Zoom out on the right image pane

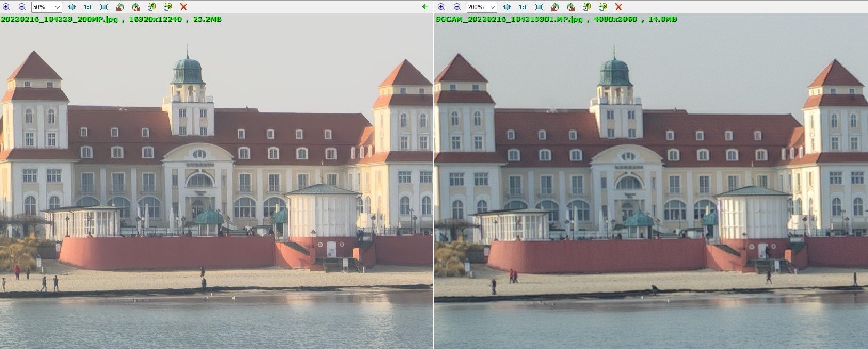457,7
